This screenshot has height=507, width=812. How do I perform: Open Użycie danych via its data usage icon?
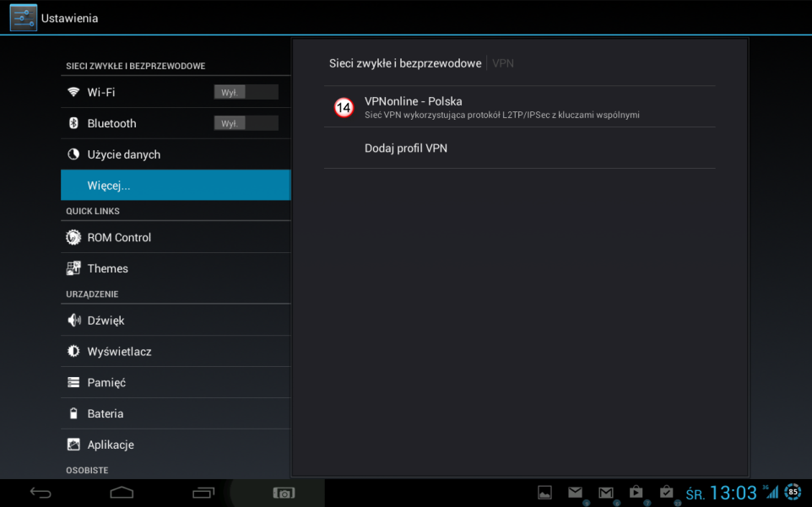(73, 154)
